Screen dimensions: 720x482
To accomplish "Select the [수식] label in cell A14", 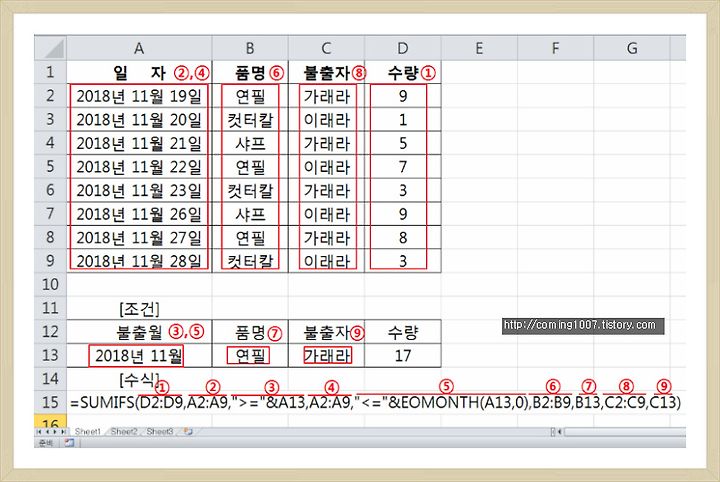I will 139,379.
